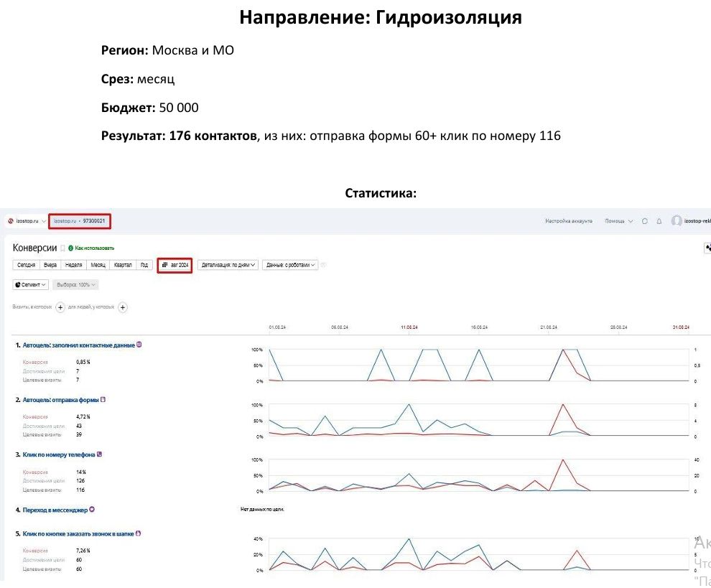
Task: Click 'Достижения цели' value 126
Action: pyautogui.click(x=80, y=480)
